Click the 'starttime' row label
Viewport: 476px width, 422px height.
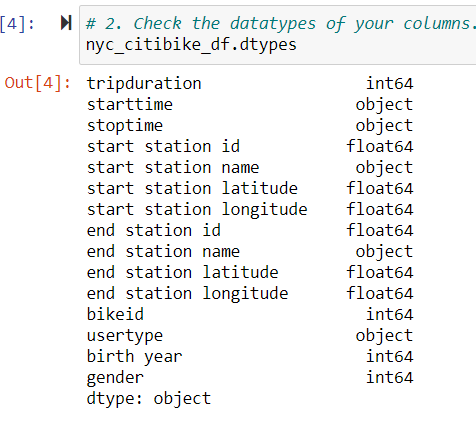point(130,104)
